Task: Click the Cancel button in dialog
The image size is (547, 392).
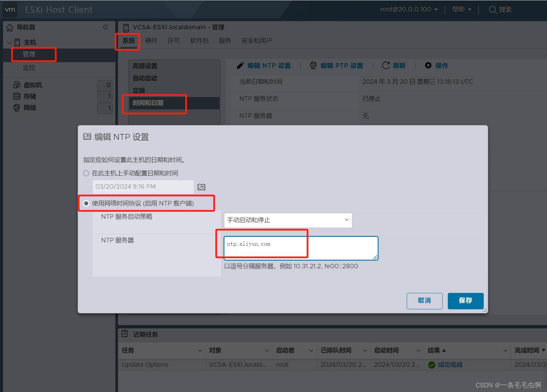Action: [424, 301]
